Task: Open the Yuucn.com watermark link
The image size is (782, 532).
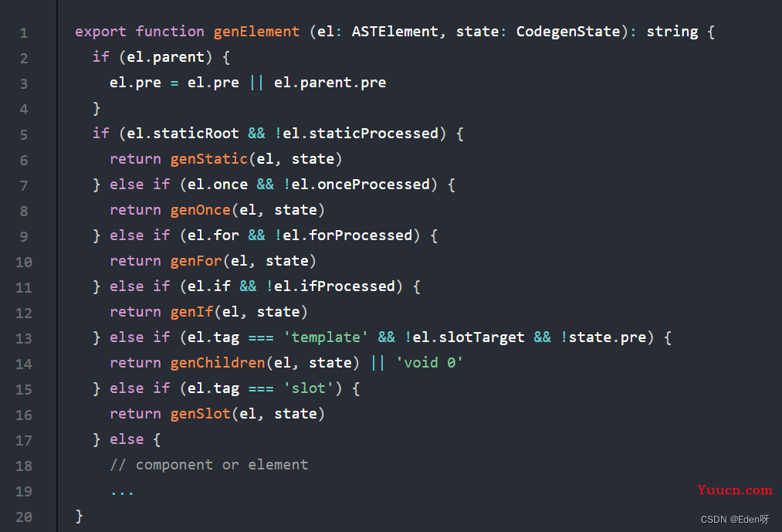Action: point(734,490)
